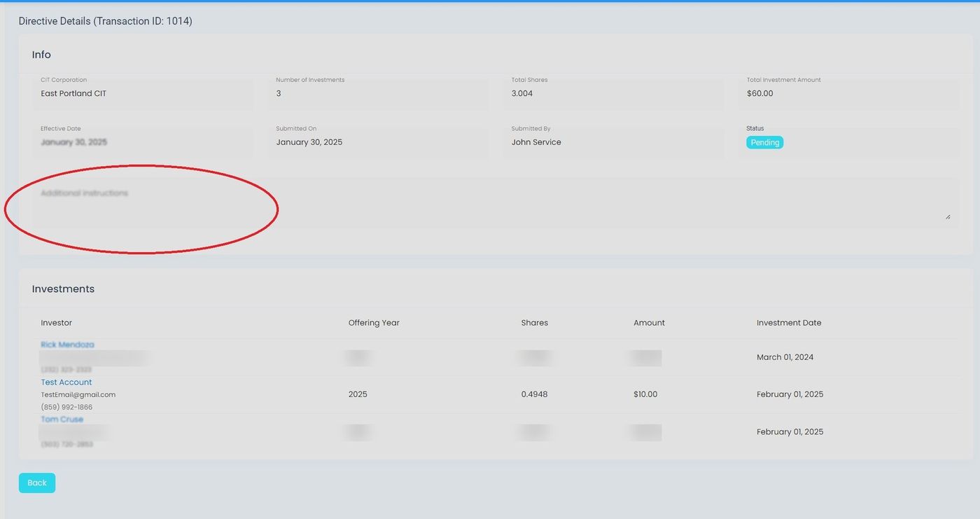Click the Submitted On date field

click(377, 142)
